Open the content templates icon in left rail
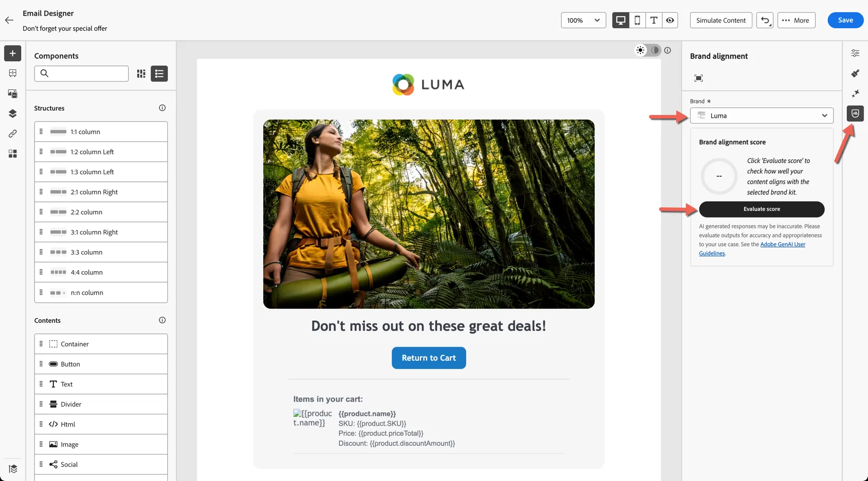This screenshot has height=481, width=868. [13, 73]
